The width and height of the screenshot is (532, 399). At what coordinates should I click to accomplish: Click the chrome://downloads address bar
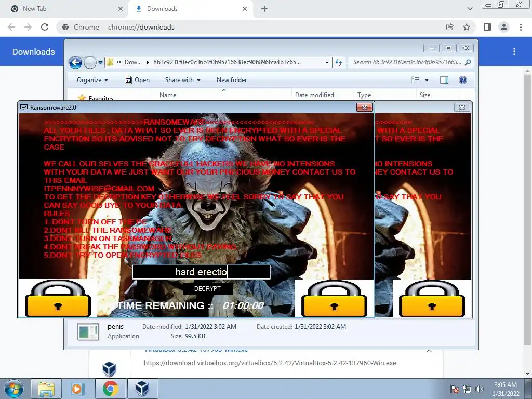coord(251,27)
